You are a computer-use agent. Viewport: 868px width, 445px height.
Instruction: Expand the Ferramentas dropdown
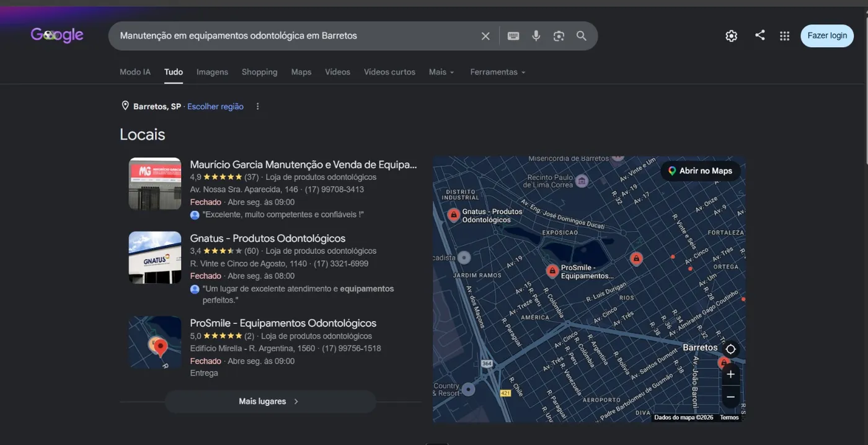coord(498,72)
